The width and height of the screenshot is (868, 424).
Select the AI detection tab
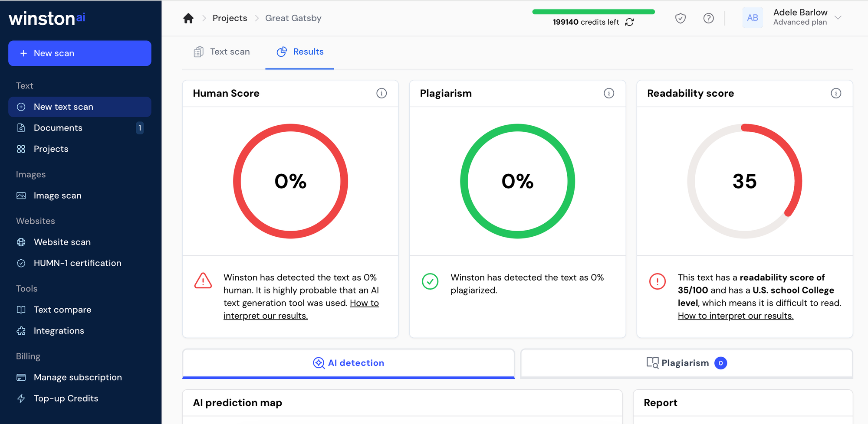349,363
